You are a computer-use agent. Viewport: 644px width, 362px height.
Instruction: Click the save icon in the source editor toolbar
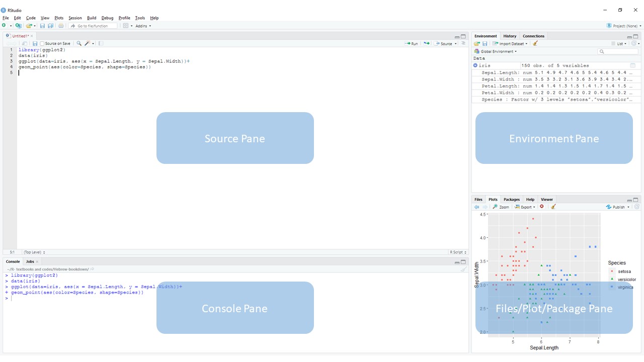pos(35,44)
